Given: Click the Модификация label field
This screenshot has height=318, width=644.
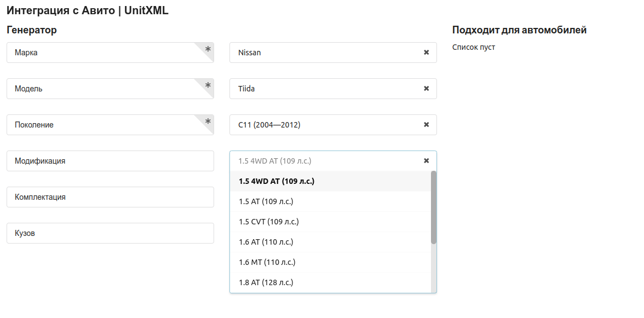Looking at the screenshot, I should (x=110, y=161).
